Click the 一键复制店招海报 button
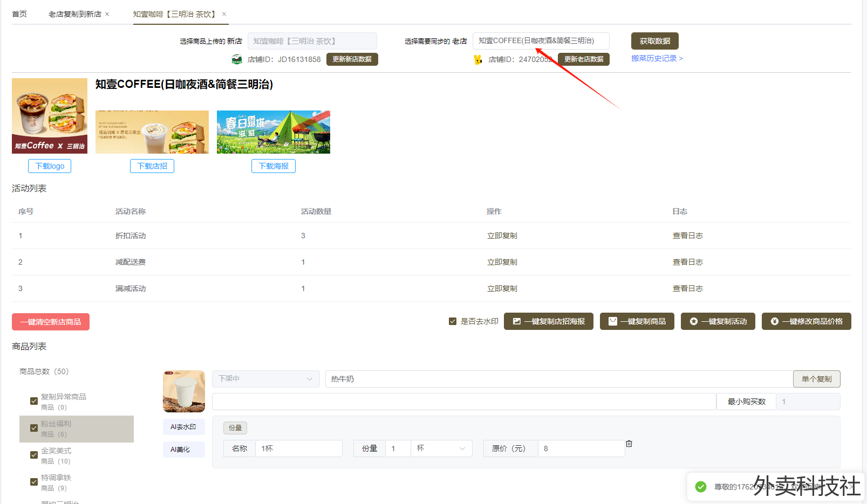The width and height of the screenshot is (867, 504). (549, 321)
